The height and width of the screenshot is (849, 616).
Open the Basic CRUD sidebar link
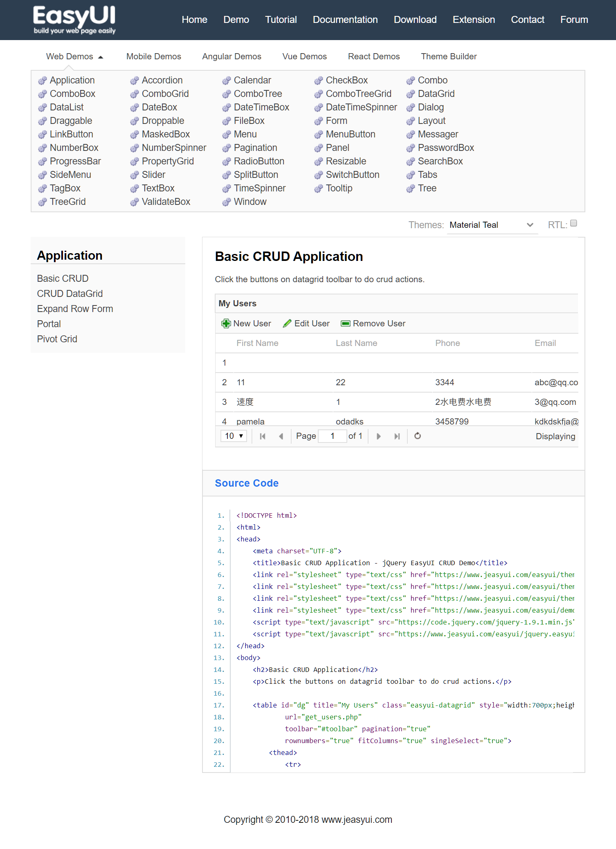(63, 279)
